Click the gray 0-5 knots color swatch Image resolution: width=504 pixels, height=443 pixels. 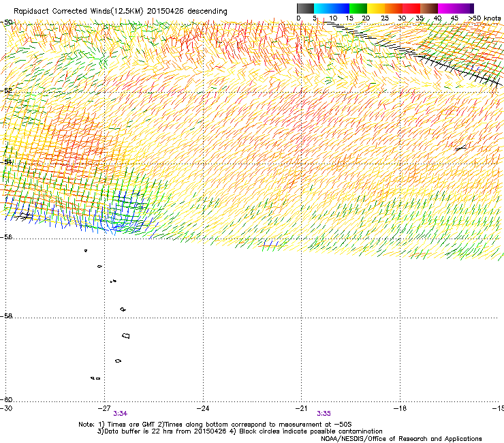click(305, 8)
